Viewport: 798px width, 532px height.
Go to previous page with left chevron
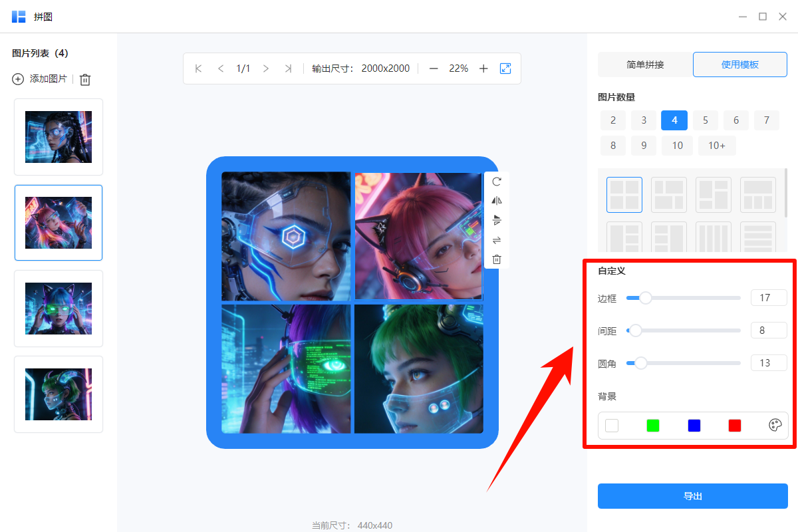[220, 68]
